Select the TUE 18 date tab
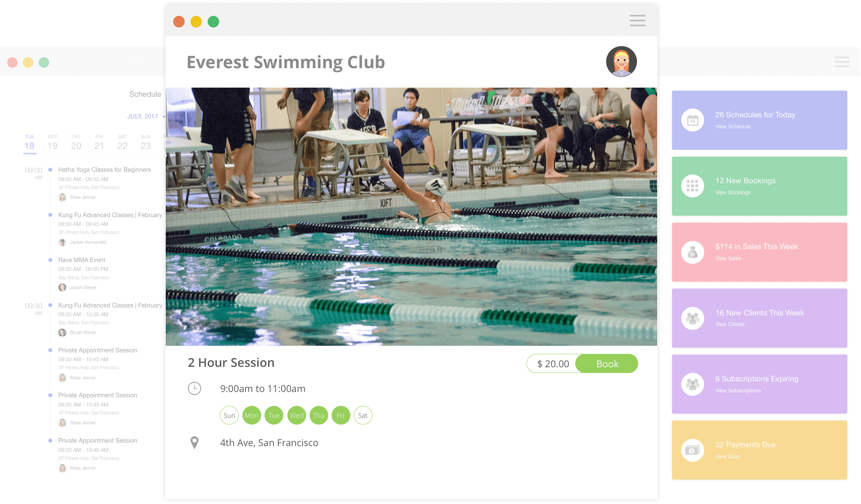The height and width of the screenshot is (504, 861). (29, 143)
